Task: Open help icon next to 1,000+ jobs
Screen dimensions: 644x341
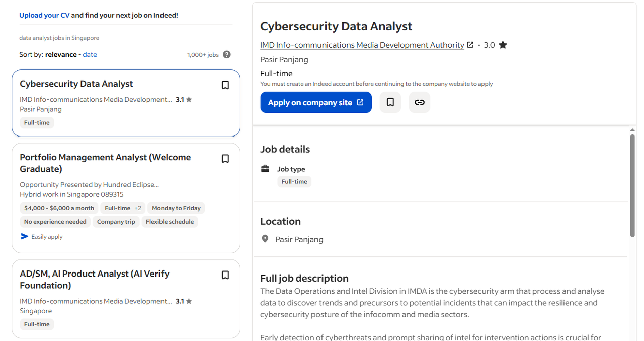Action: click(x=227, y=55)
